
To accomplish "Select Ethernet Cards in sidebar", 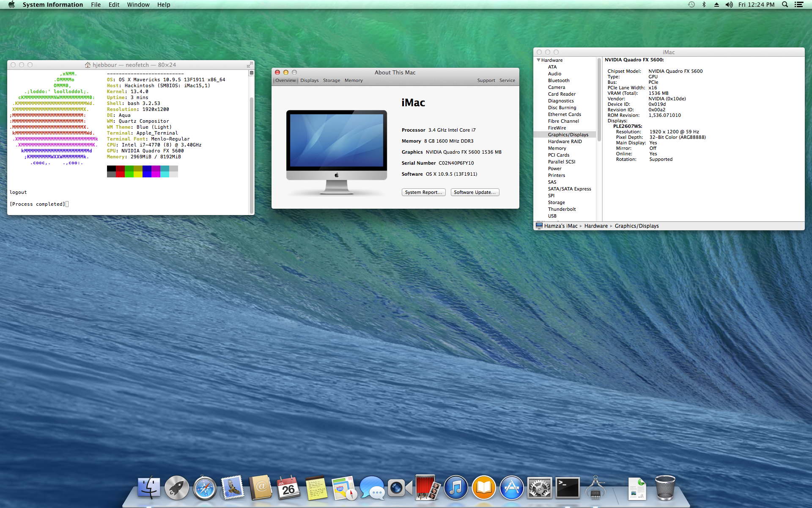I will [x=565, y=114].
